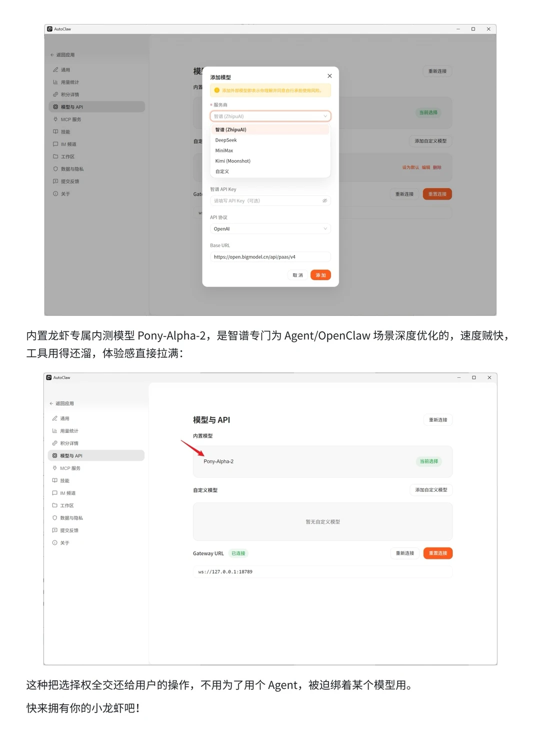Choose 自定义 in the provider list

[270, 172]
